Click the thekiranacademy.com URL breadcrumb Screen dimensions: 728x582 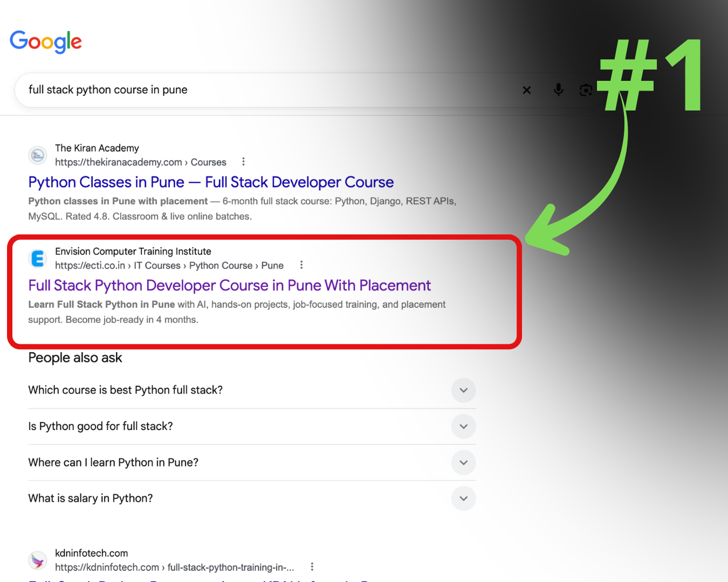coord(141,162)
